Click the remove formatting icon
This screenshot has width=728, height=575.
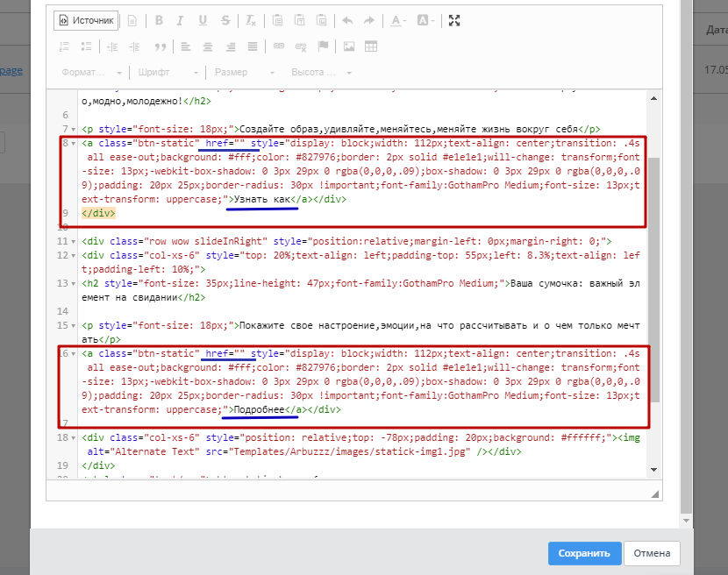click(x=251, y=20)
